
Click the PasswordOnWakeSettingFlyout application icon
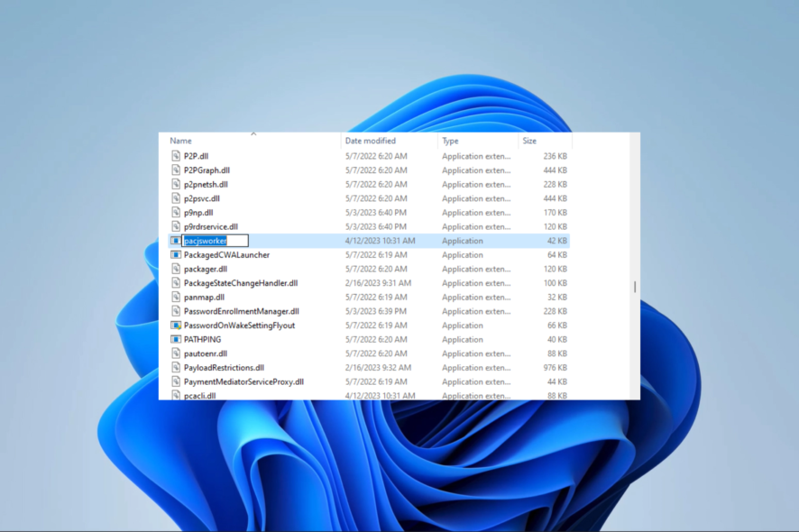176,326
